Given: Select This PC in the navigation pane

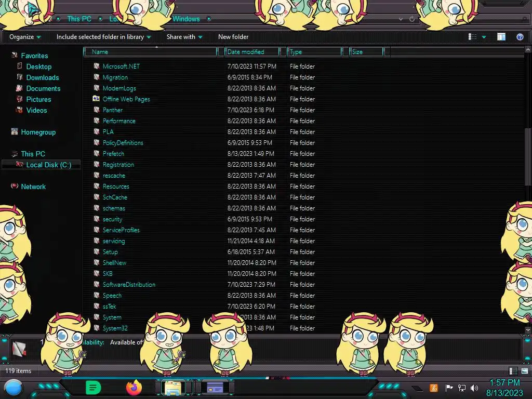Looking at the screenshot, I should [33, 154].
